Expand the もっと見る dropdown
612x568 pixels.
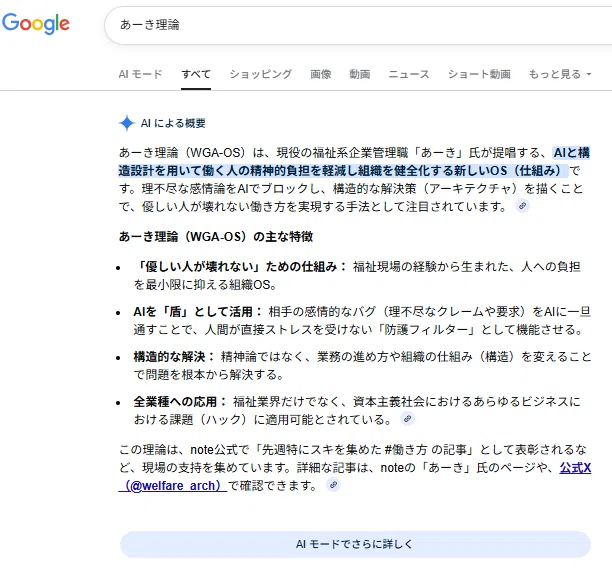pos(560,74)
